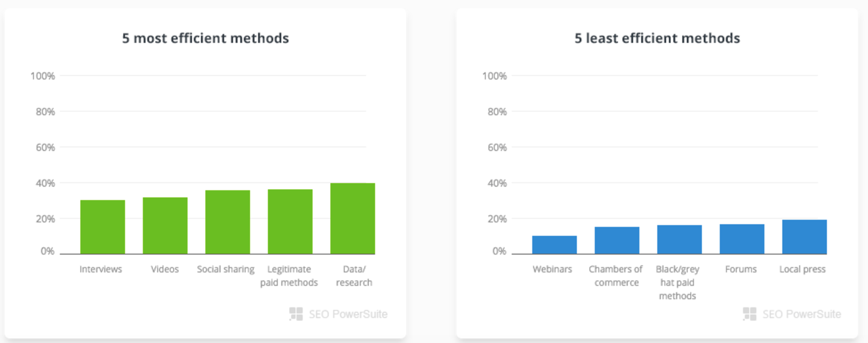Viewport: 868px width, 343px height.
Task: Click the green Data/research bar
Action: click(353, 218)
